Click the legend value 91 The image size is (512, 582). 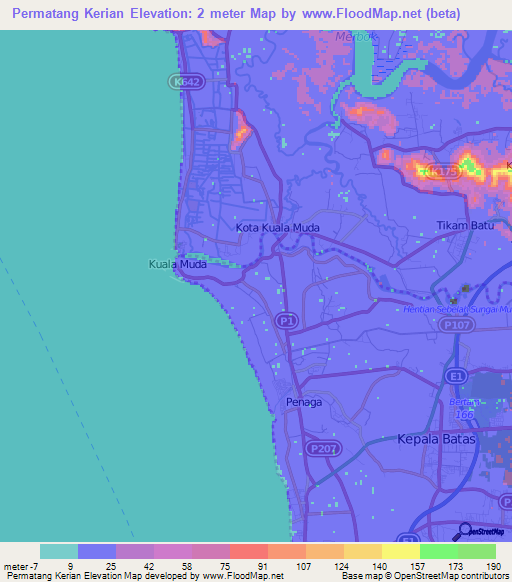click(x=262, y=567)
